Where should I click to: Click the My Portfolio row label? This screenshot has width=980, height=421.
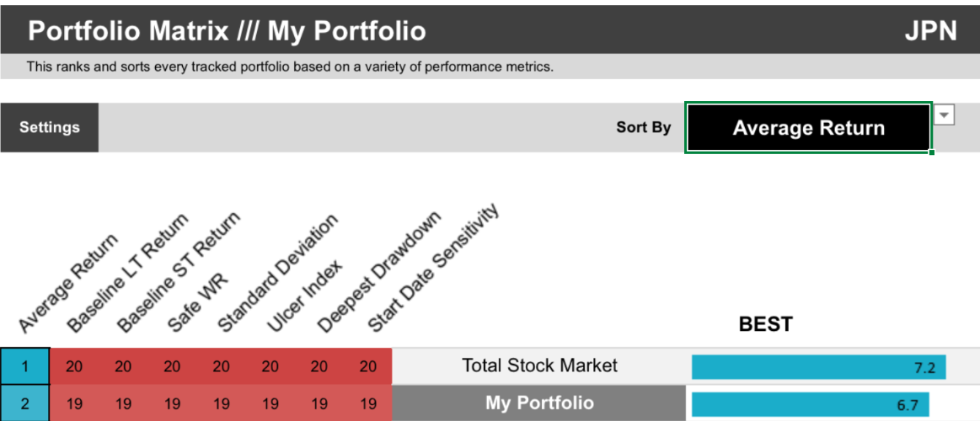coord(539,403)
